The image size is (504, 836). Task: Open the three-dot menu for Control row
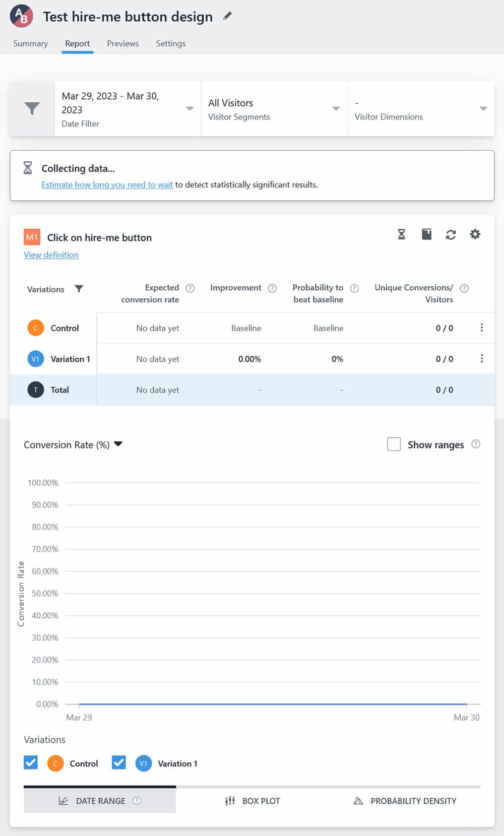(481, 328)
